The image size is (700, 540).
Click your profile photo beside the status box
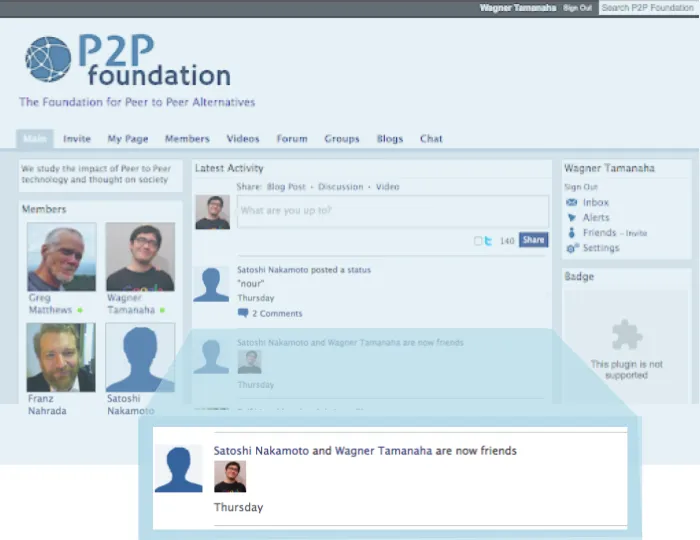coord(212,212)
